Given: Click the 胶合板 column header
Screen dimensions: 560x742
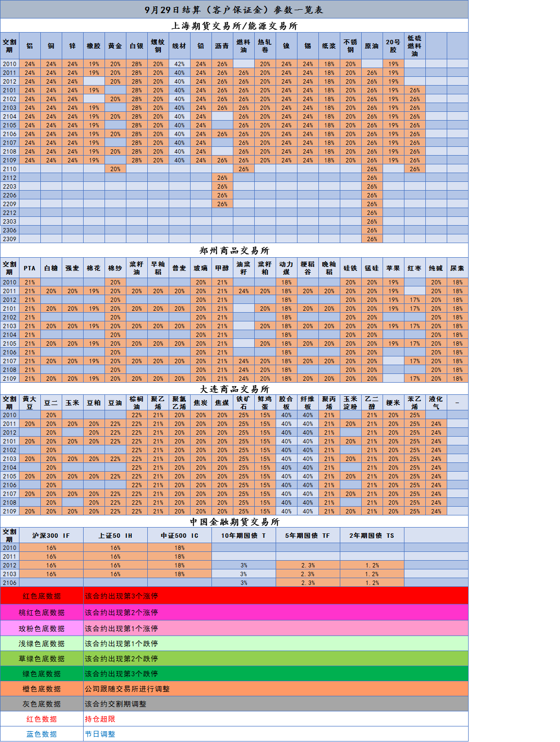Looking at the screenshot, I should coord(286,403).
